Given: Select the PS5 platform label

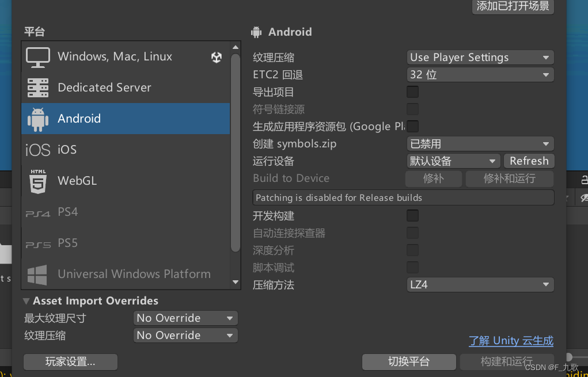Looking at the screenshot, I should (x=68, y=243).
